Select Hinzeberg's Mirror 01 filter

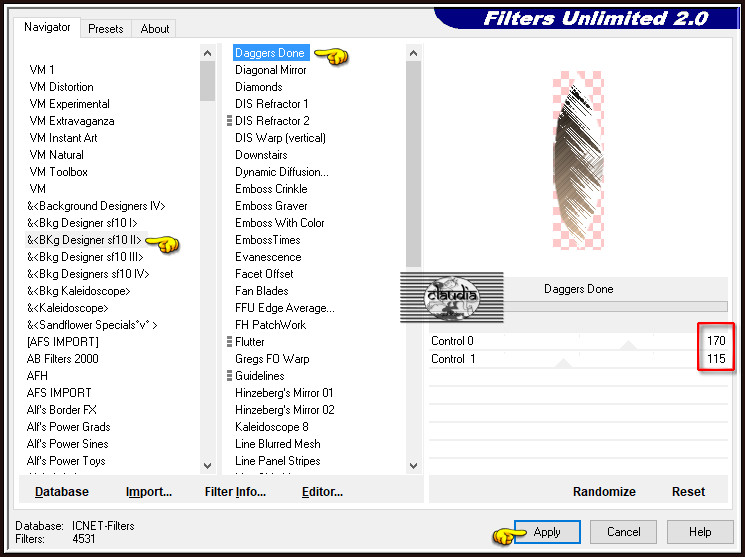pos(284,393)
